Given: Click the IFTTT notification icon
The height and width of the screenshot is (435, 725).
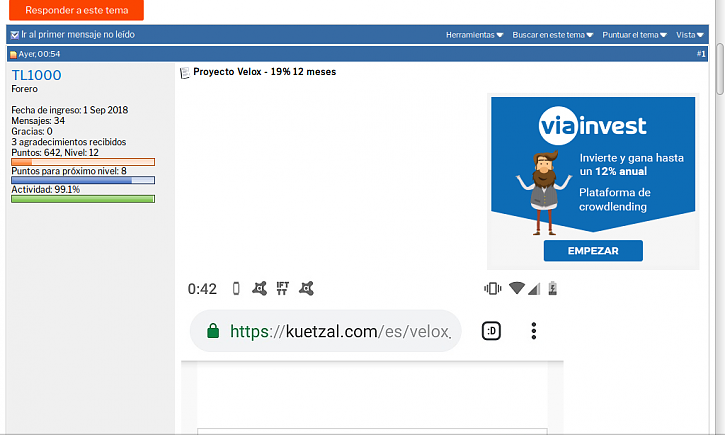Looking at the screenshot, I should (283, 288).
